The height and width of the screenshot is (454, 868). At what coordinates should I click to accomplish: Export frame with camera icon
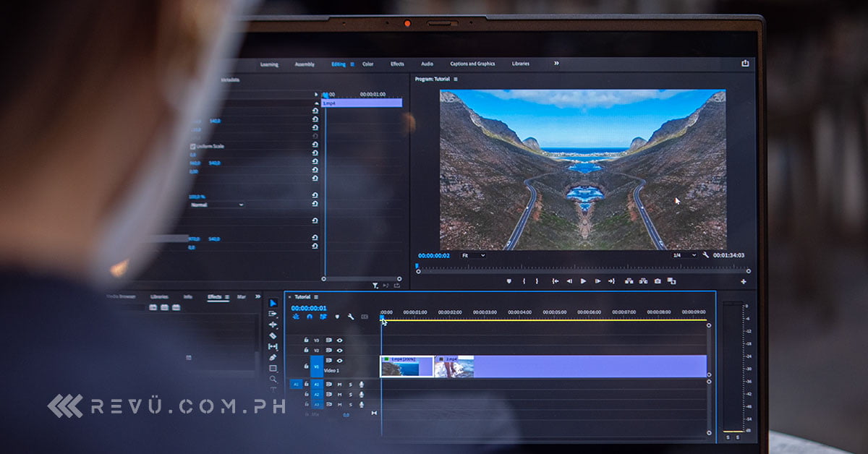click(658, 280)
